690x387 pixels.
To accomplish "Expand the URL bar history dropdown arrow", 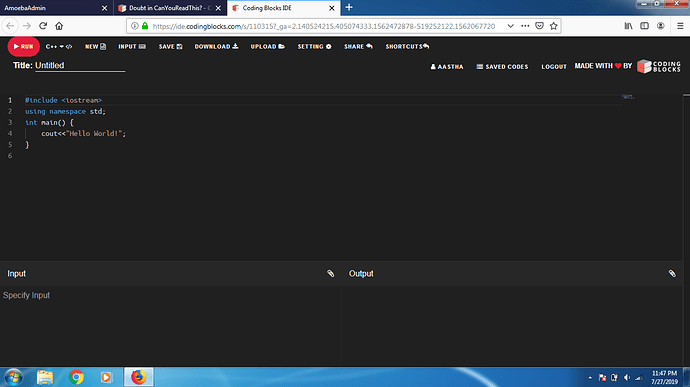I will click(510, 26).
